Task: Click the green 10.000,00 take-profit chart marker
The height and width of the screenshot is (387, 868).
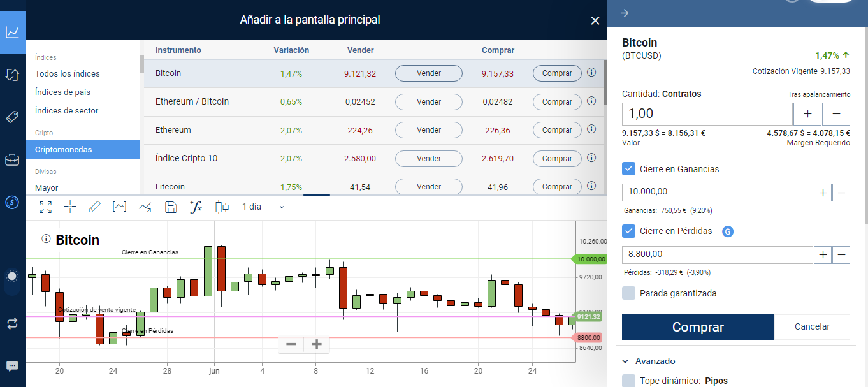Action: coord(590,259)
